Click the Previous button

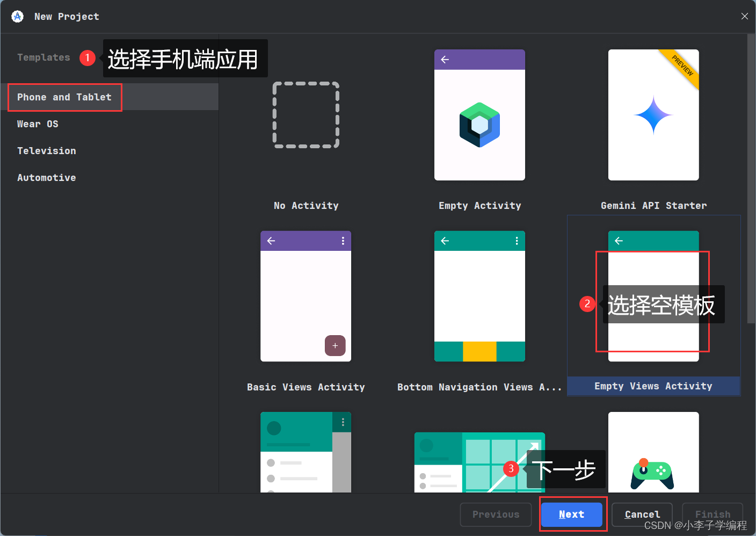point(496,514)
